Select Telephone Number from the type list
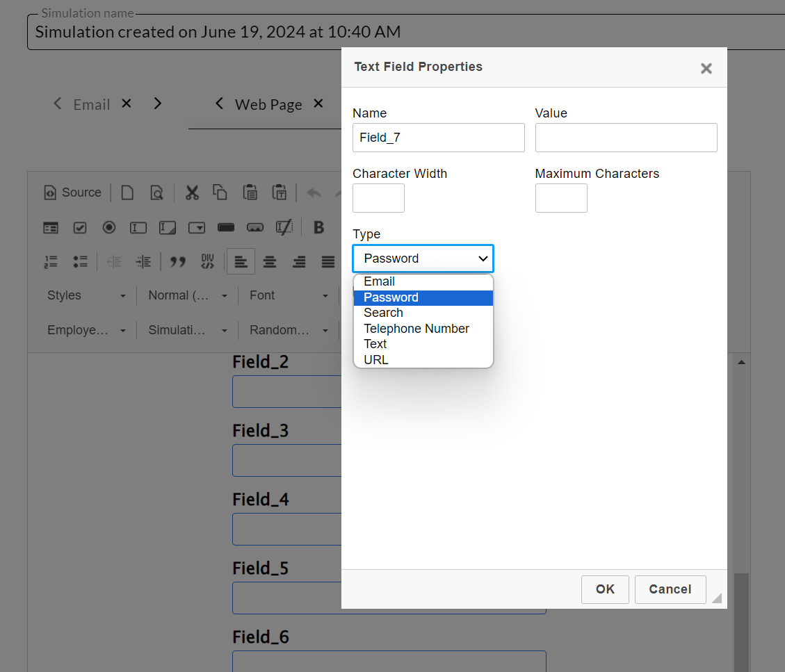The width and height of the screenshot is (785, 672). 416,329
